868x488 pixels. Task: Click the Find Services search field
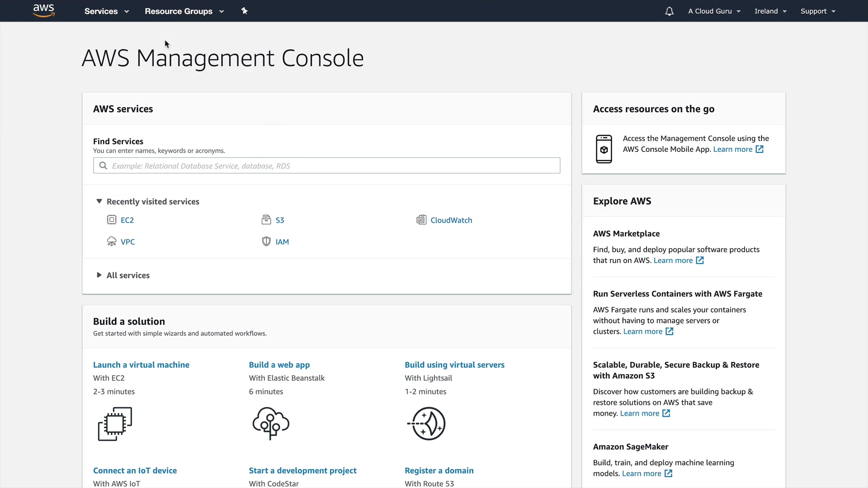pos(326,166)
